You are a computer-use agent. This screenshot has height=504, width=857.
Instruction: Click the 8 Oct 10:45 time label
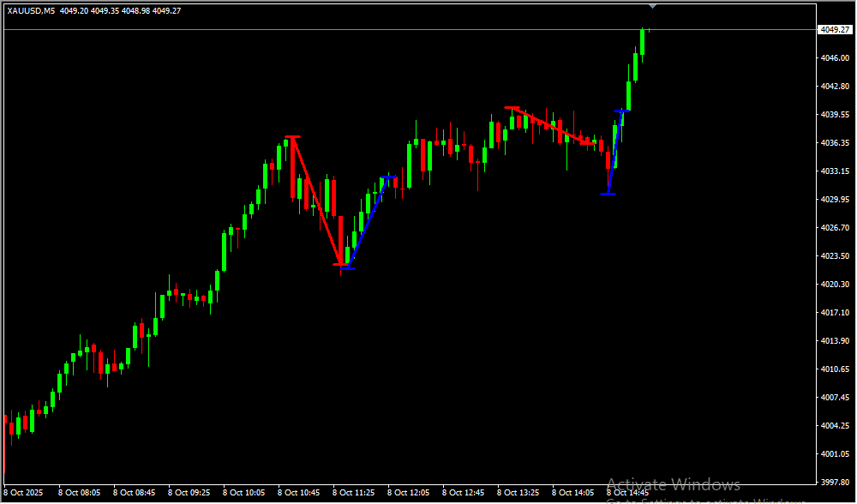[x=298, y=493]
